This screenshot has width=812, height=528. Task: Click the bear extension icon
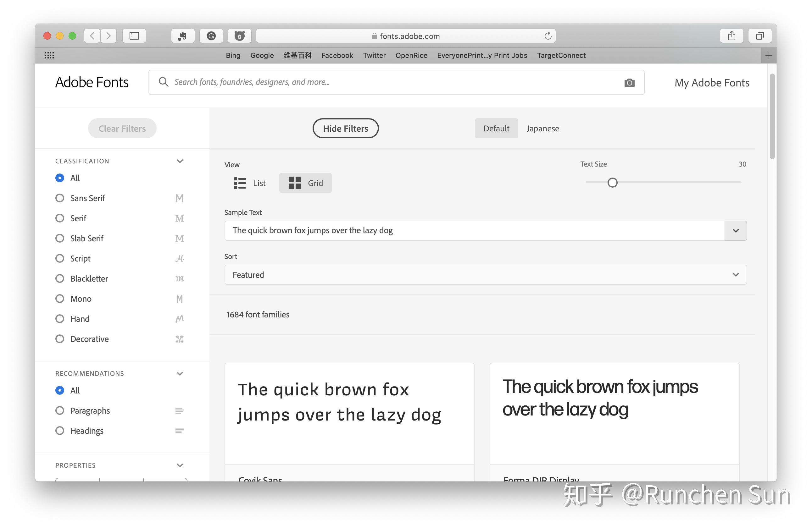(x=240, y=36)
